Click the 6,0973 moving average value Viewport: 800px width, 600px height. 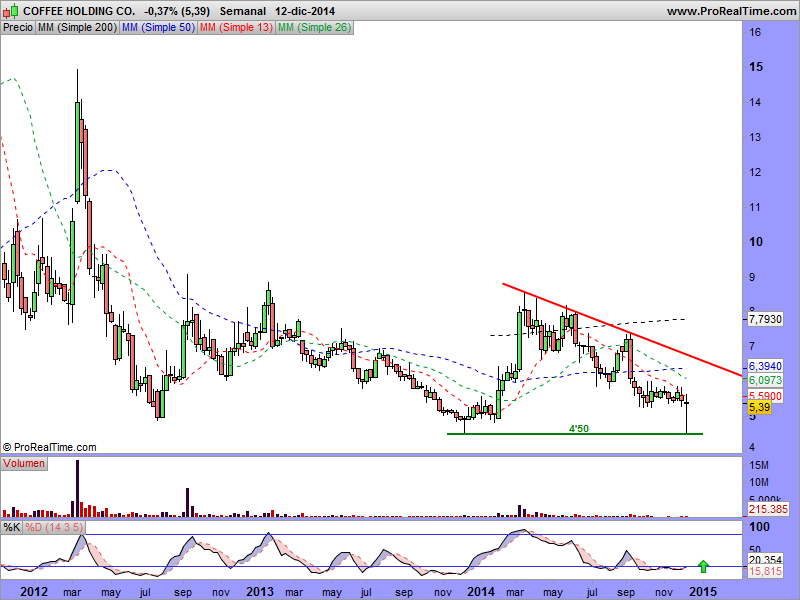pyautogui.click(x=765, y=381)
